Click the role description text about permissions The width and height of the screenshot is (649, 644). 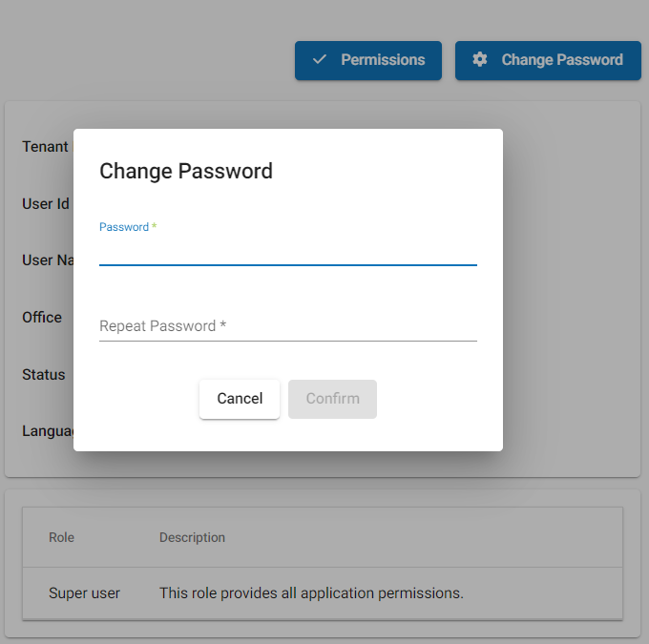pos(311,593)
